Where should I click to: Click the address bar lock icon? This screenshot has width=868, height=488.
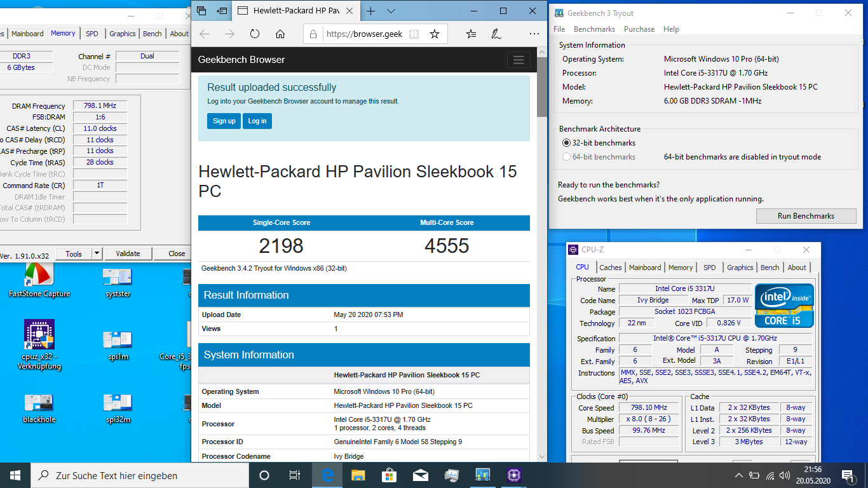[x=314, y=34]
